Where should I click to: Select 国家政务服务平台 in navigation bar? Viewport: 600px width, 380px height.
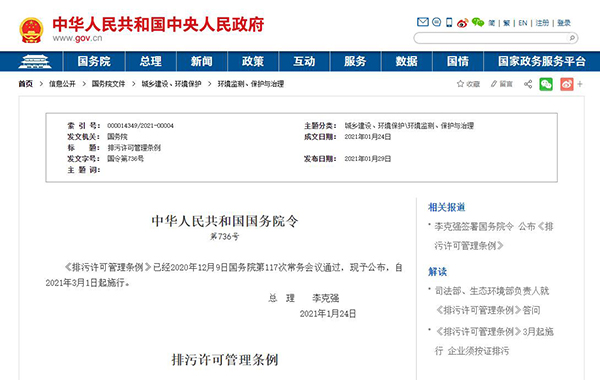[x=542, y=62]
